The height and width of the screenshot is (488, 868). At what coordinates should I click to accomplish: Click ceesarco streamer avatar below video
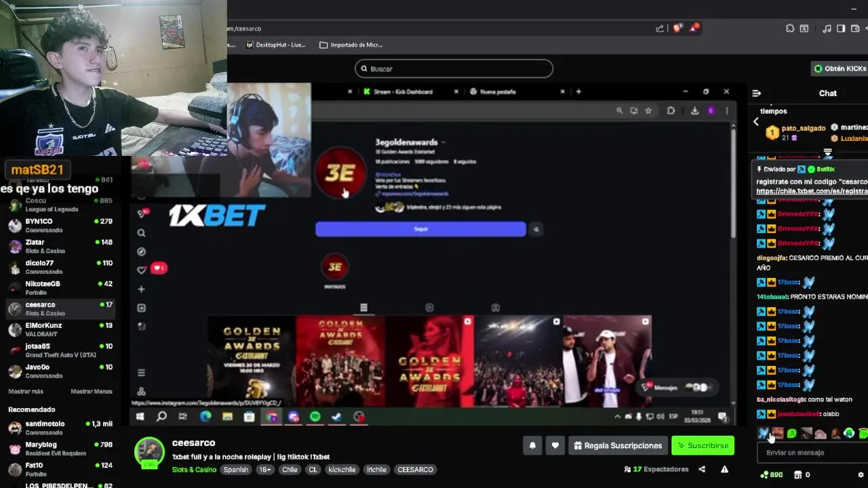point(149,452)
